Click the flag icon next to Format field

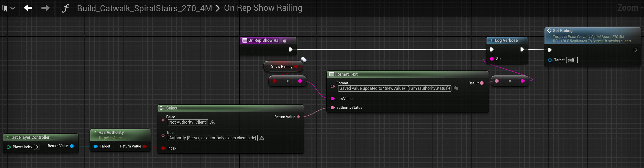click(456, 88)
